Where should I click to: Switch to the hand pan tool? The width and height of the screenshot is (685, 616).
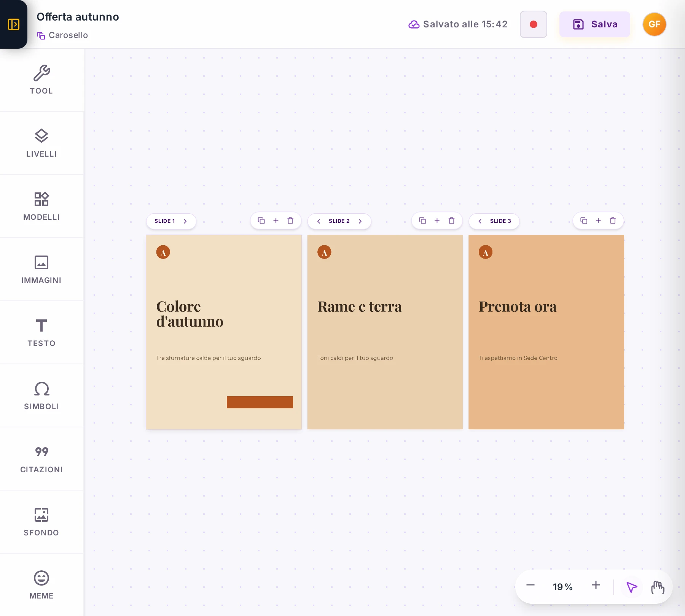click(x=657, y=587)
